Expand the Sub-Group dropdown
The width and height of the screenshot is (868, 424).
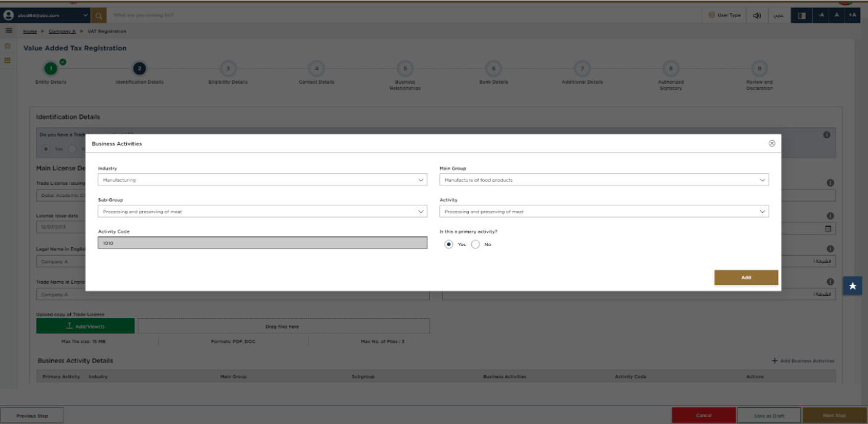(262, 212)
